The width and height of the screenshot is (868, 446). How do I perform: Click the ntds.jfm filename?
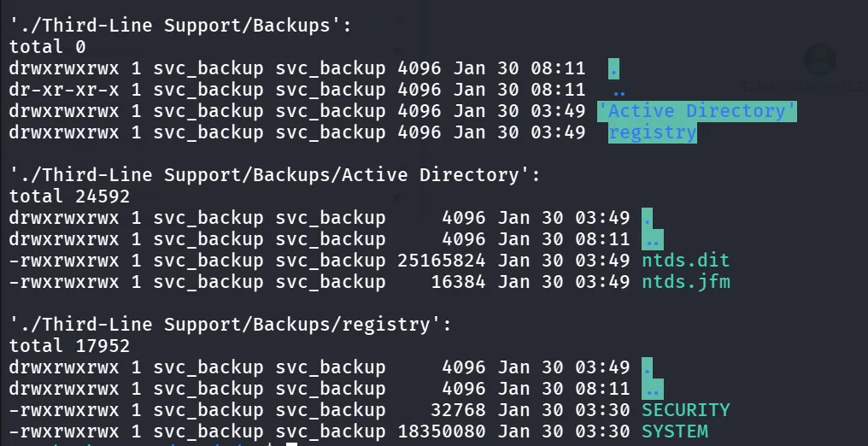click(686, 282)
